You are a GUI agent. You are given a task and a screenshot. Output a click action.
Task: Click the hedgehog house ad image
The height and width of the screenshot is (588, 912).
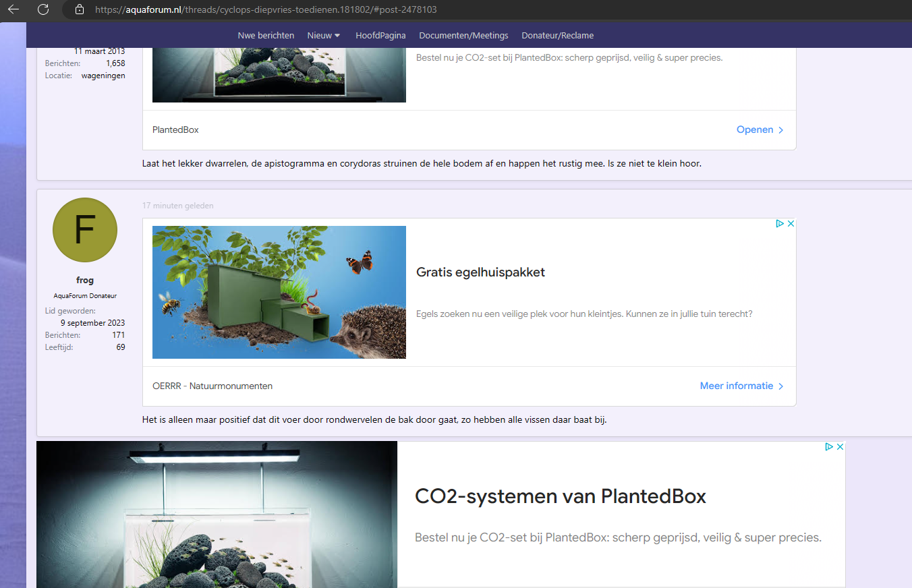279,292
